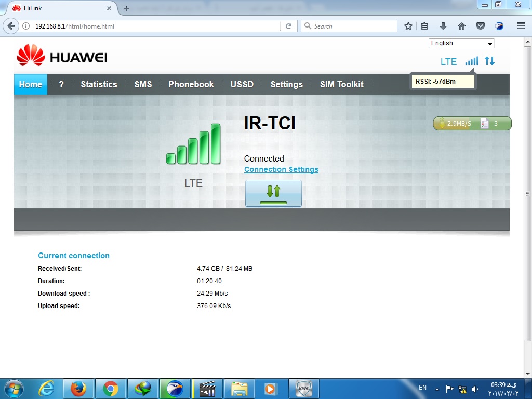Open the downloads arrow icon
This screenshot has width=532, height=399.
(443, 26)
